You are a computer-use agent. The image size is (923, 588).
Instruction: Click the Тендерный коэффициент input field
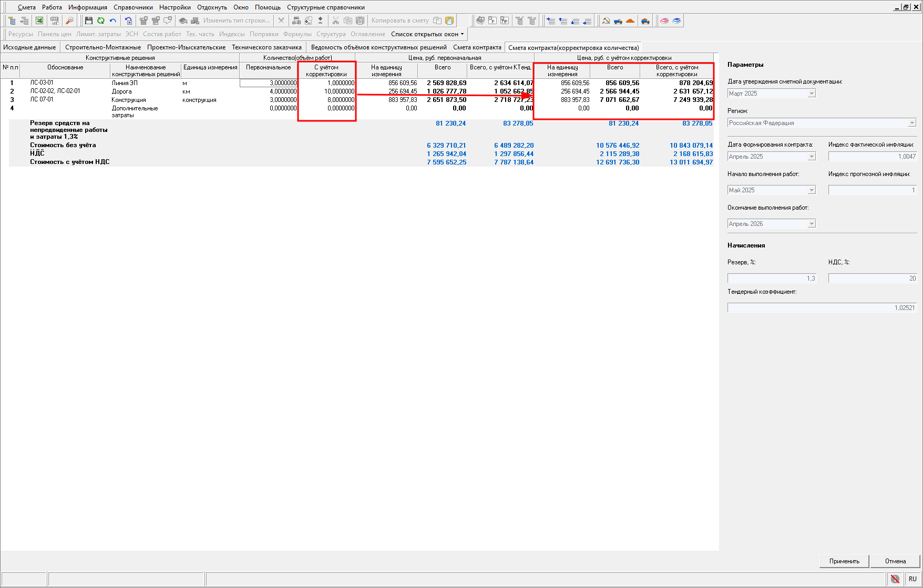click(822, 307)
